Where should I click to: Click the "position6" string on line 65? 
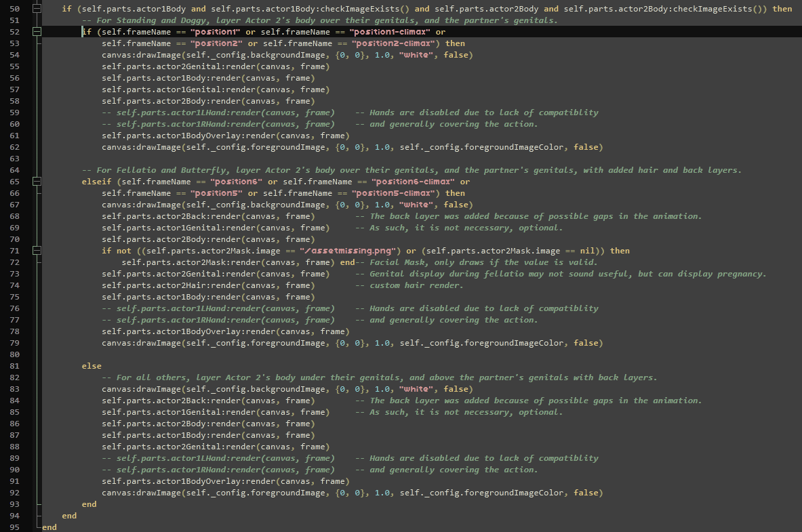237,182
